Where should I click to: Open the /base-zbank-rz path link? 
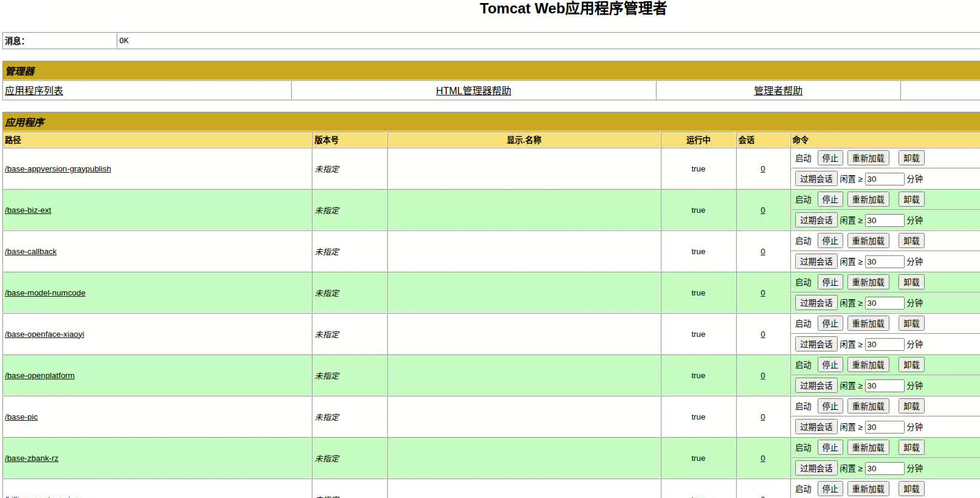click(32, 458)
